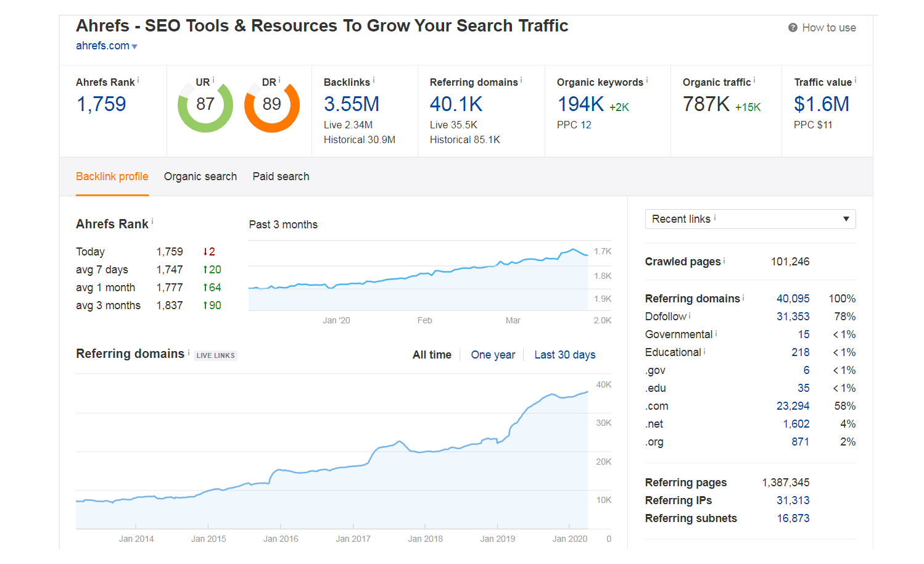This screenshot has width=924, height=564.
Task: Switch chart range to One year
Action: tap(493, 355)
